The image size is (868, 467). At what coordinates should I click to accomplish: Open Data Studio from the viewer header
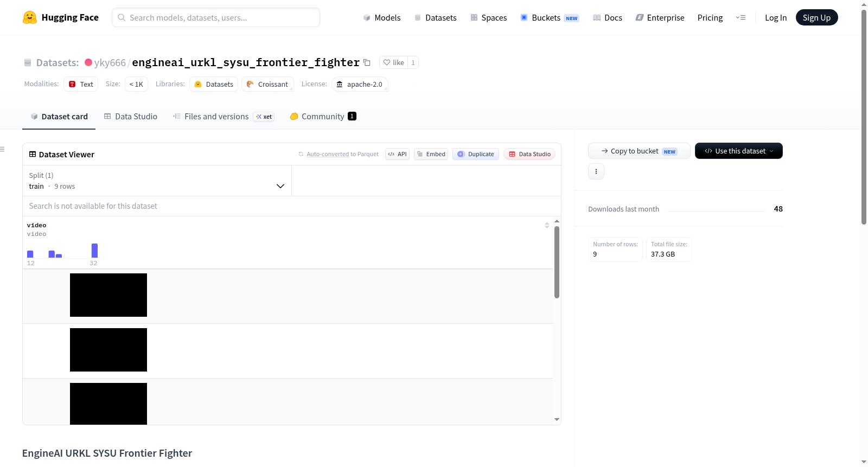point(529,154)
